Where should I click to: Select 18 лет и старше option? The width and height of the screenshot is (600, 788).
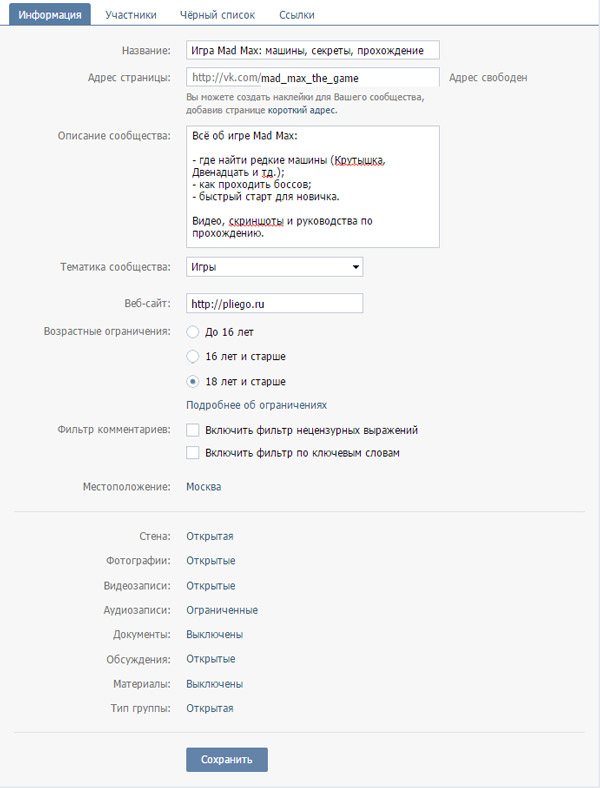click(x=192, y=381)
